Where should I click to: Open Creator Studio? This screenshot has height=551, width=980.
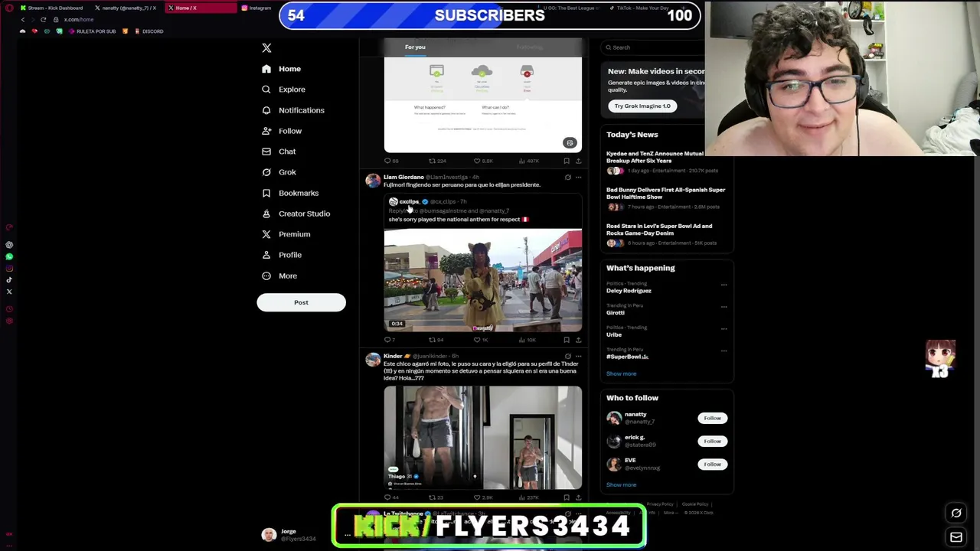click(x=296, y=214)
